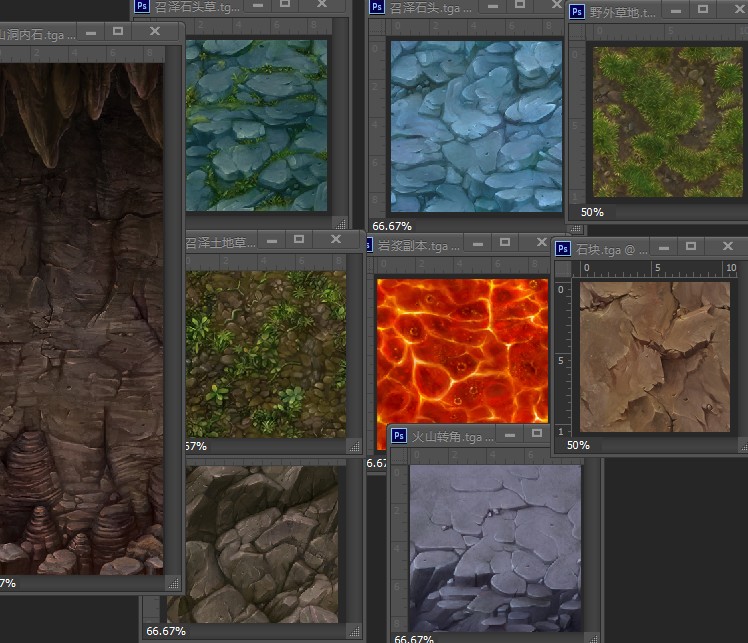748x643 pixels.
Task: Click the lava texture canvas in 岩浆副本.tga
Action: pyautogui.click(x=462, y=351)
